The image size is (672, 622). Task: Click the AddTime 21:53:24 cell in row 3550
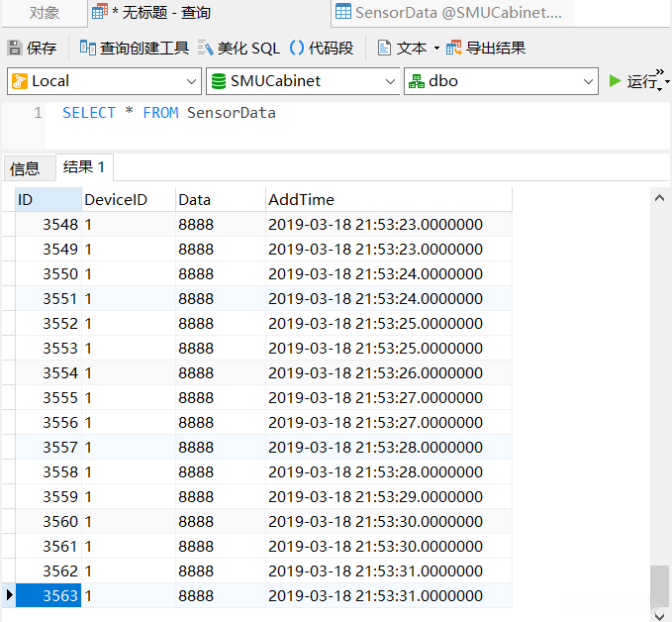coord(389,273)
